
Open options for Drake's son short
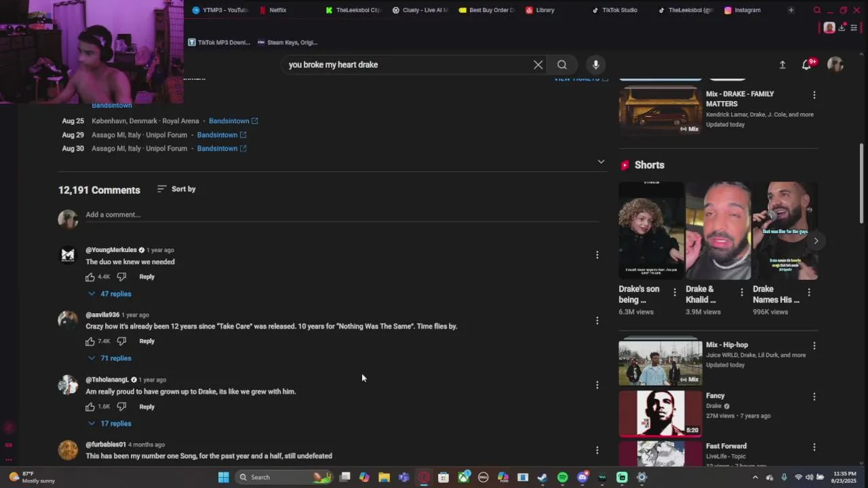pos(674,292)
